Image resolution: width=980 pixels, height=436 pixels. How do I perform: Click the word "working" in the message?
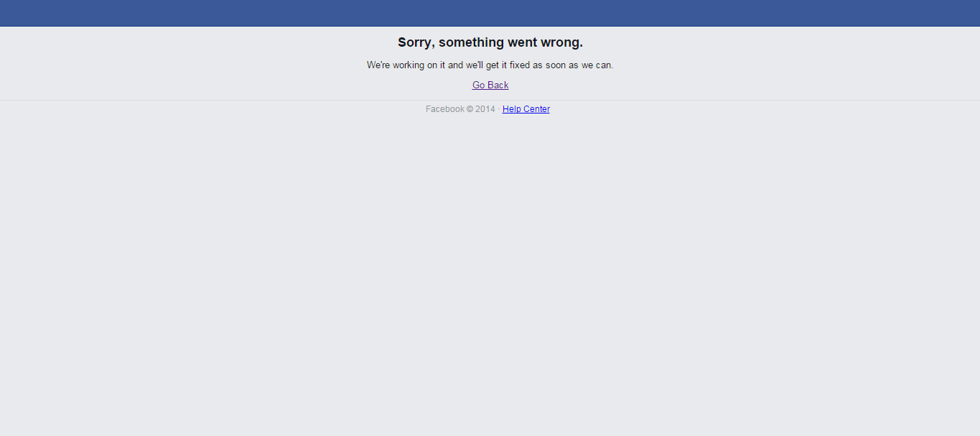409,65
